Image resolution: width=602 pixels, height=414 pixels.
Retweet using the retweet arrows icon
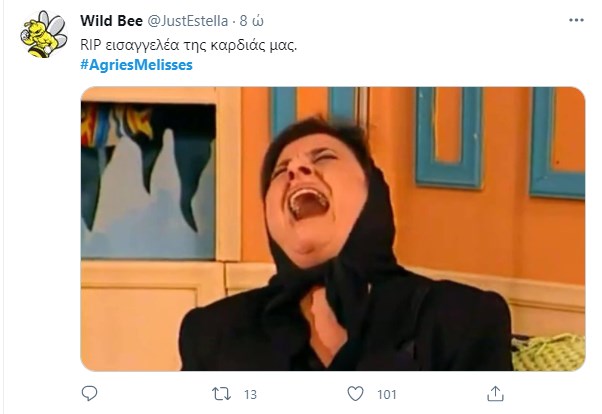click(x=226, y=394)
